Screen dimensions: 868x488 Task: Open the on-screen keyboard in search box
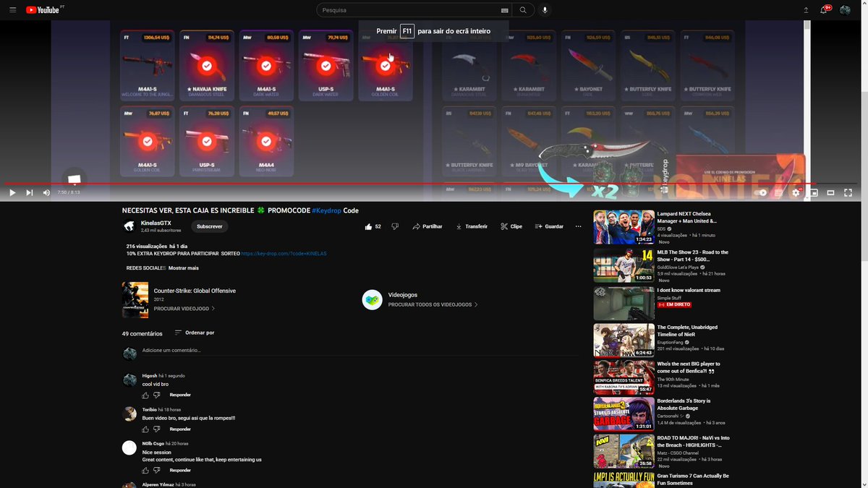point(504,10)
